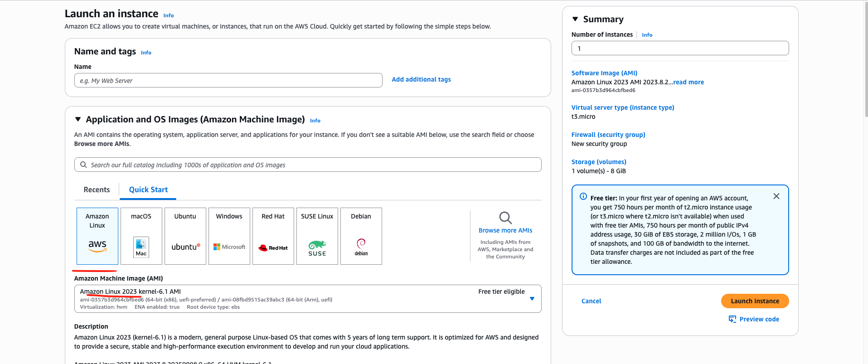Open Info link beside Name and tags
The image size is (868, 364).
click(x=146, y=53)
